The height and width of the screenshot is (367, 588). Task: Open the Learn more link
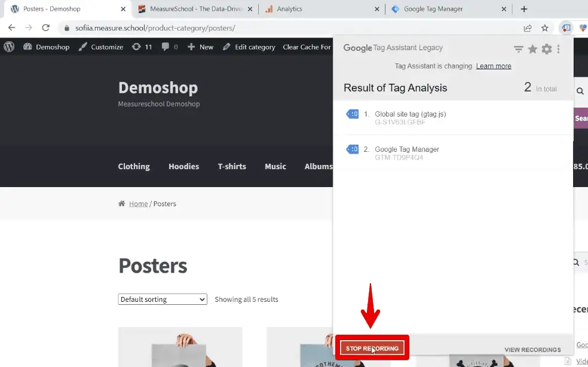pyautogui.click(x=494, y=66)
